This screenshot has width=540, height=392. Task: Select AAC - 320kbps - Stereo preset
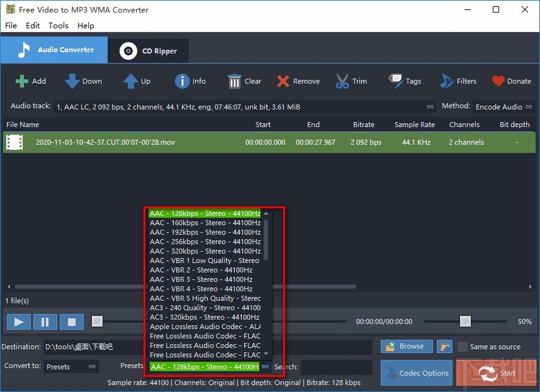click(x=205, y=251)
